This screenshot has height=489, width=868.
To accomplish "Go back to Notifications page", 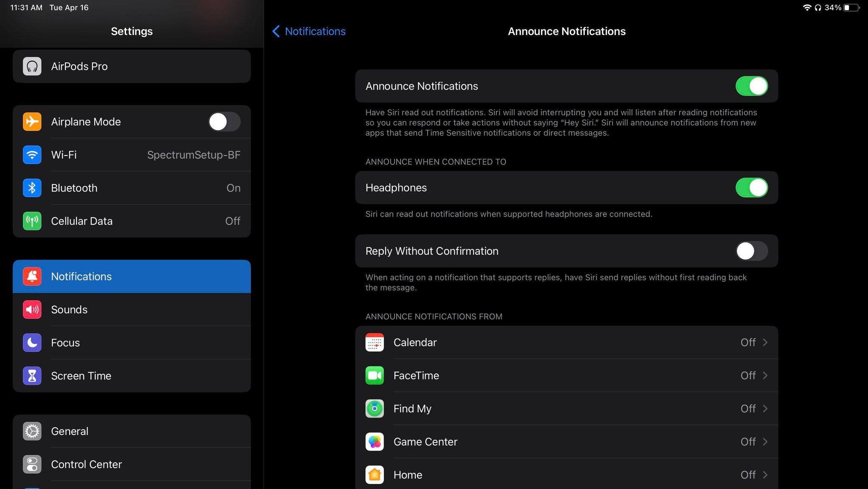I will [x=309, y=31].
